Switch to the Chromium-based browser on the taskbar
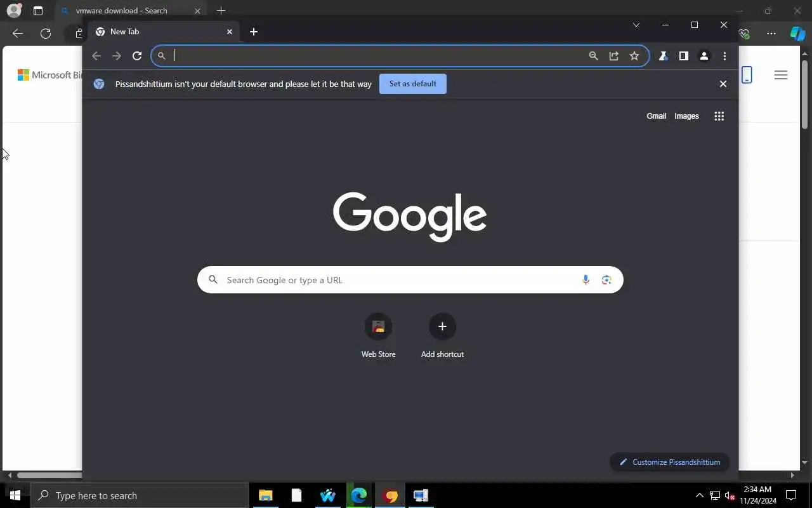 tap(390, 495)
